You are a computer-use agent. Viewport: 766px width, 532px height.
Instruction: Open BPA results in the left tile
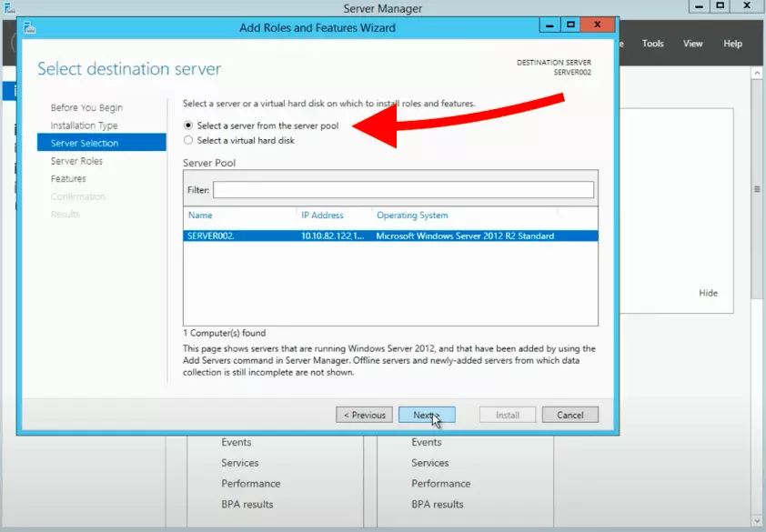[x=247, y=504]
